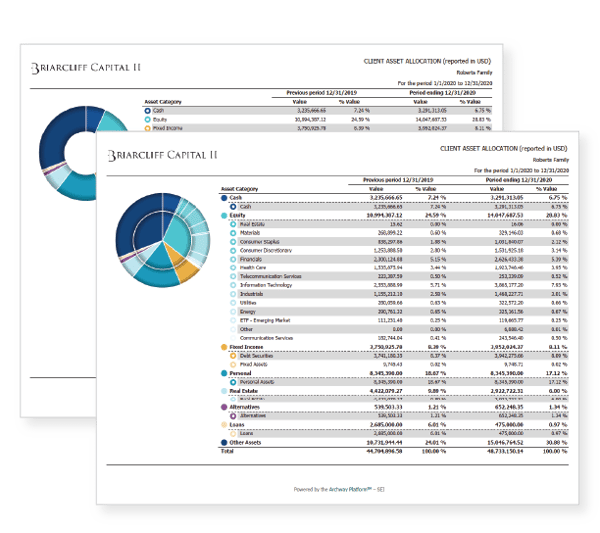The height and width of the screenshot is (533, 600).
Task: Click the Health Care ring marker
Action: pos(233,268)
